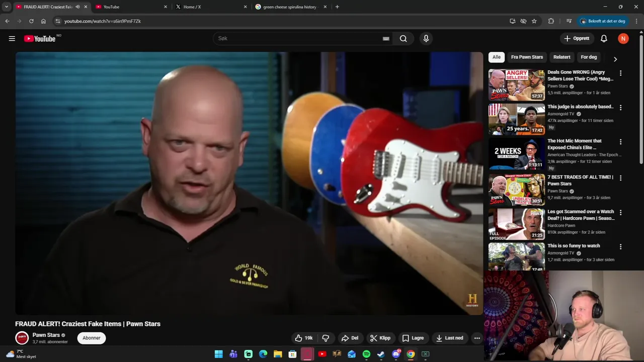Open the weather widget Mest skyet
Screen dimensions: 644x362
click(21, 354)
